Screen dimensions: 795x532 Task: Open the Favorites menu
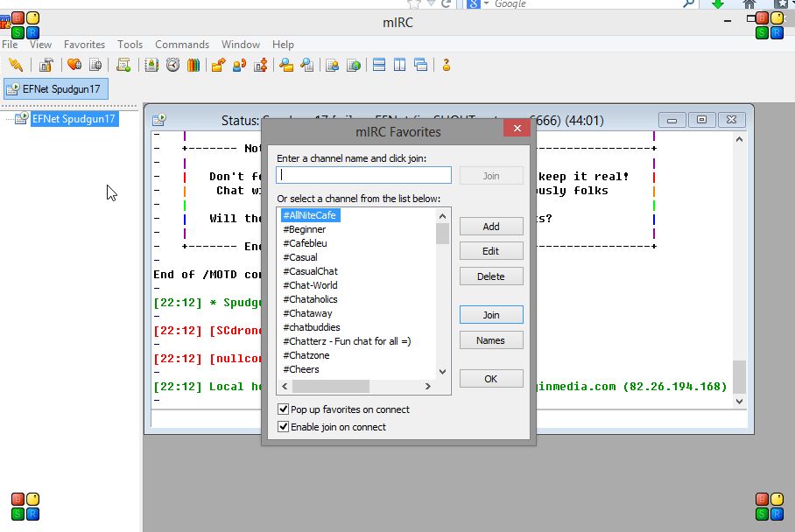(84, 45)
